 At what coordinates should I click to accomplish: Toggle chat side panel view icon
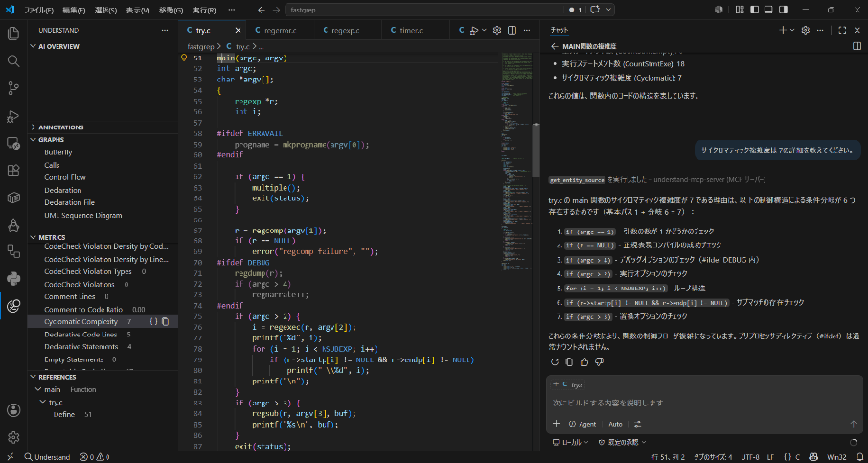pos(857,47)
